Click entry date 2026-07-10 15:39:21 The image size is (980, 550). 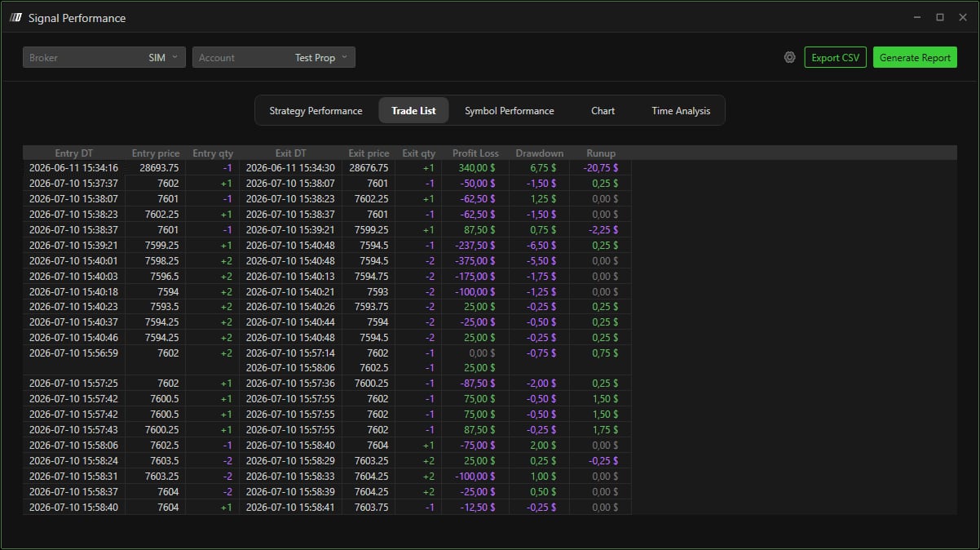[74, 245]
